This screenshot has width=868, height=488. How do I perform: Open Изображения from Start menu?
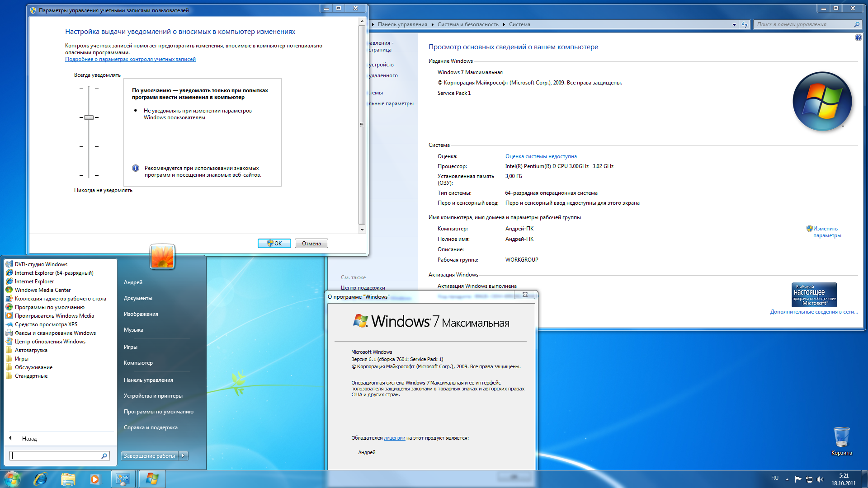tap(141, 314)
